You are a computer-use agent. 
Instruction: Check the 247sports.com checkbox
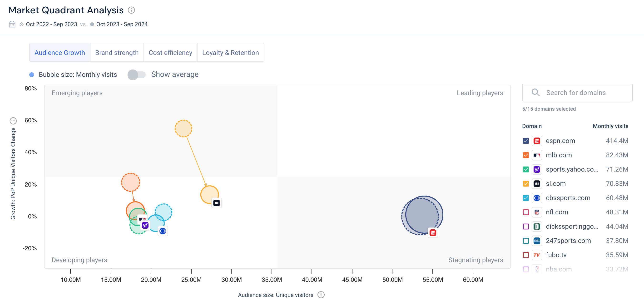pyautogui.click(x=526, y=241)
